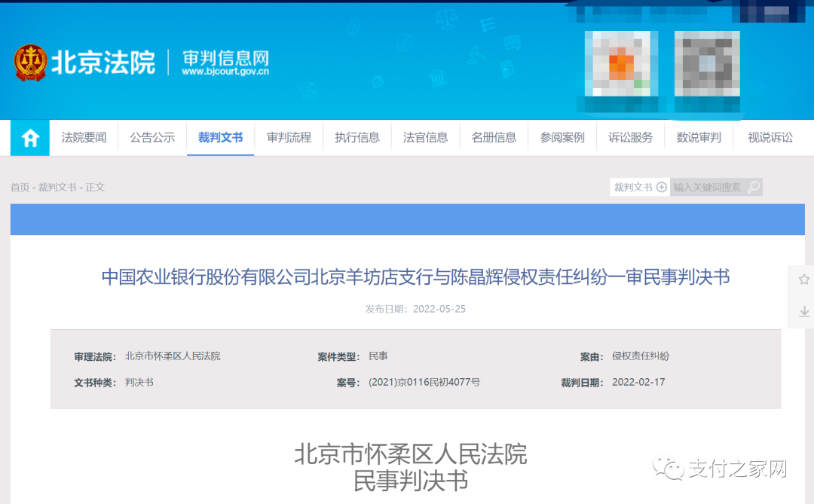Open the 名册信息 menu
This screenshot has height=504, width=814.
click(x=494, y=138)
